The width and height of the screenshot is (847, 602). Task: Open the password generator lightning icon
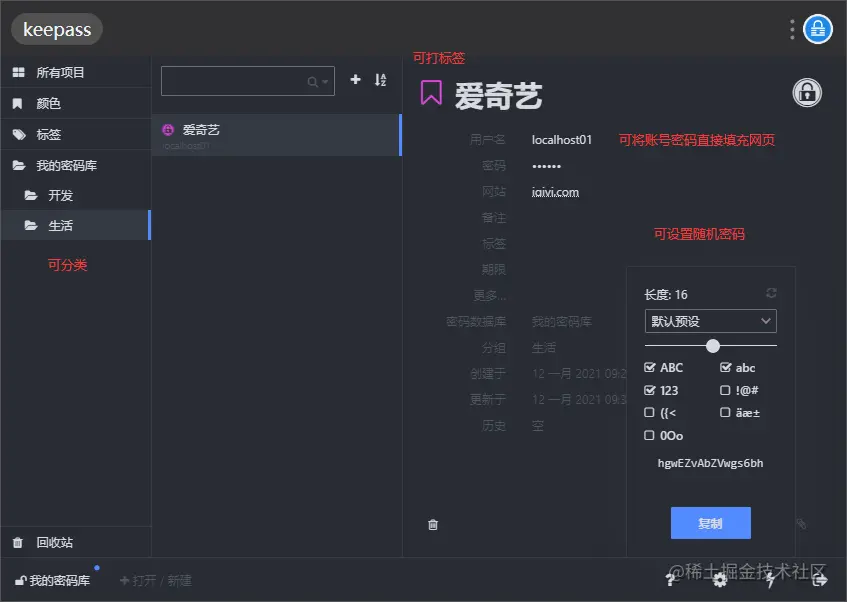click(770, 580)
